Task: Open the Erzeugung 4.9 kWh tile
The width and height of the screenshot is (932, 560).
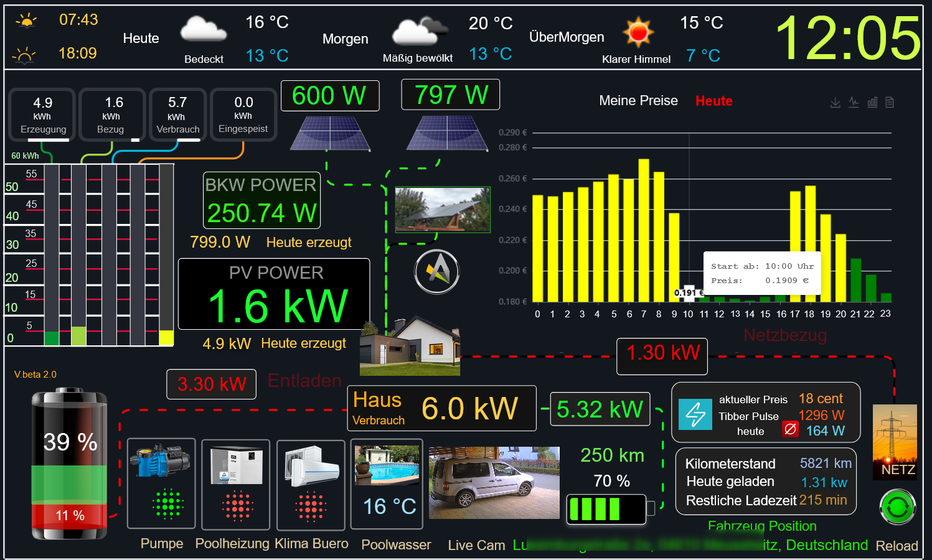Action: 42,114
